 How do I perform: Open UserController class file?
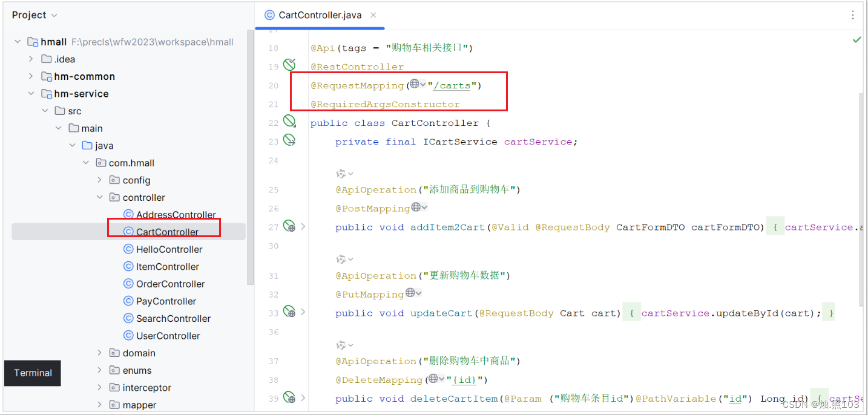point(168,336)
